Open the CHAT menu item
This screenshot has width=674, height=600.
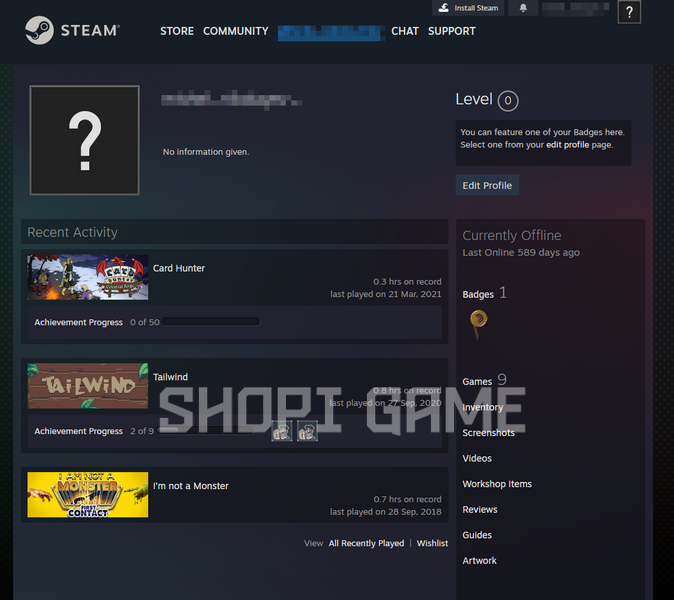pos(405,31)
